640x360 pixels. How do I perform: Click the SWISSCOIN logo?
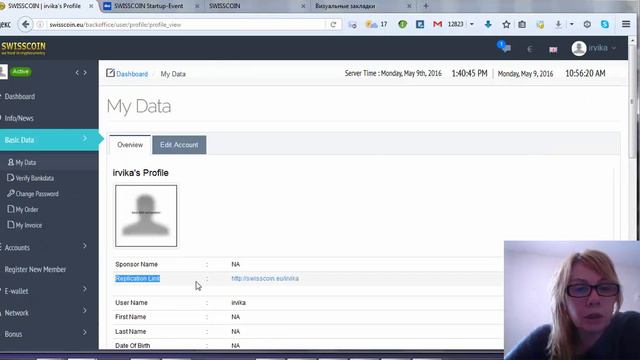(23, 48)
